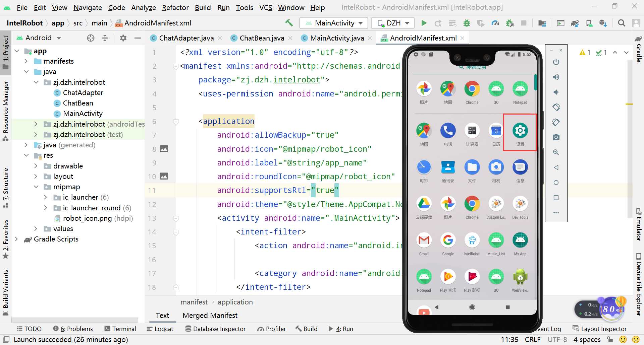The width and height of the screenshot is (644, 345).
Task: Open the MainActivity run configuration dropdown
Action: click(x=334, y=23)
